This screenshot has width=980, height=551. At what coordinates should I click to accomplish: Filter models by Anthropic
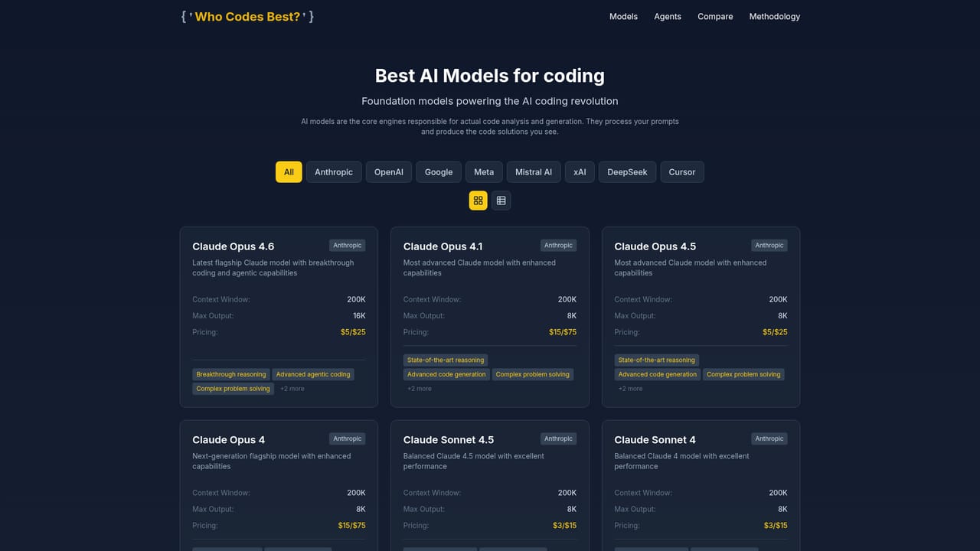click(x=334, y=172)
